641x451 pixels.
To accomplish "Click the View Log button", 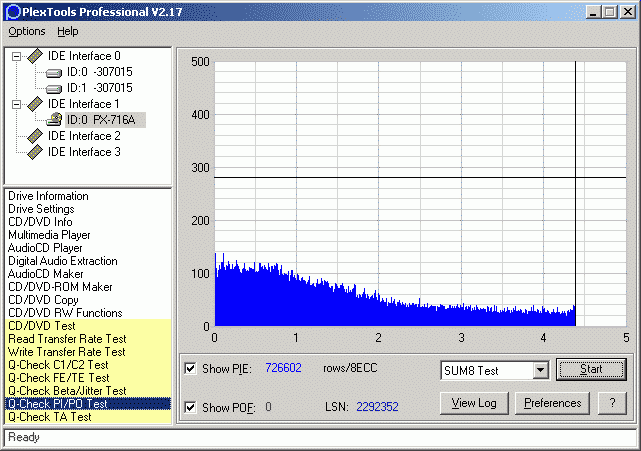I will 474,403.
